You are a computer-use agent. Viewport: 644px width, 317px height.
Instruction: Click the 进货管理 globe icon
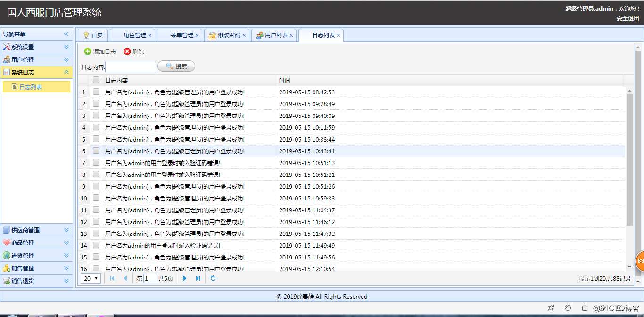pos(7,256)
